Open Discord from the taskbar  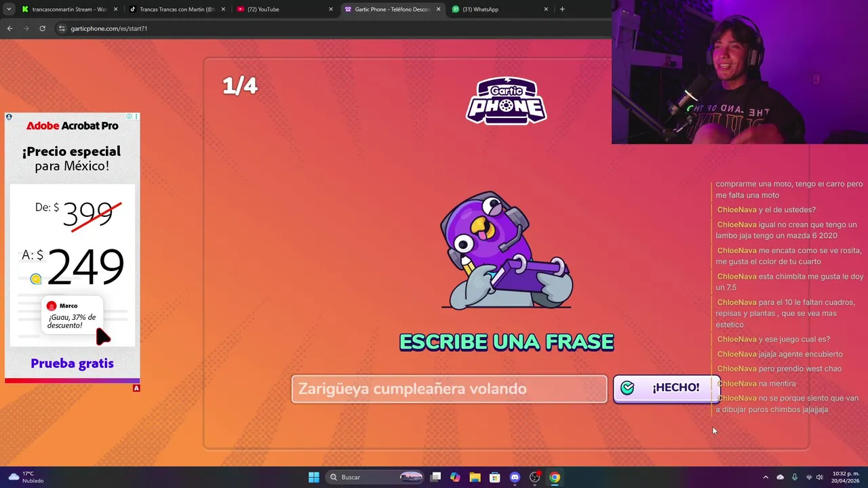pos(515,477)
